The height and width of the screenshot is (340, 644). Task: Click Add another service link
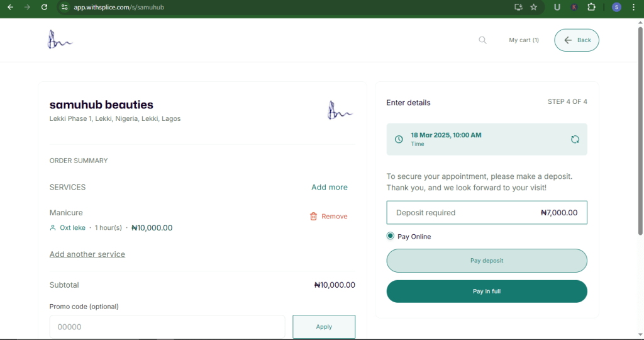(87, 254)
